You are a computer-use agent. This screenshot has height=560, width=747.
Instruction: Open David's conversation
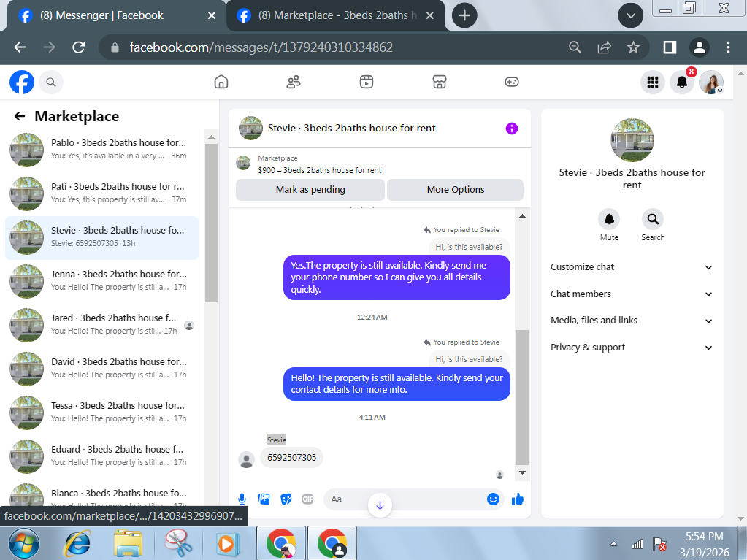(102, 368)
